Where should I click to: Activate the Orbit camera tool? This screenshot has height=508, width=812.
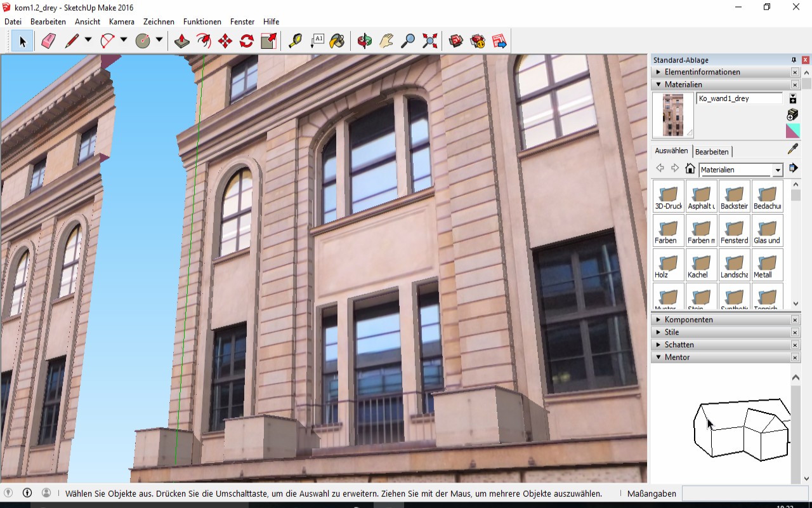pos(364,41)
